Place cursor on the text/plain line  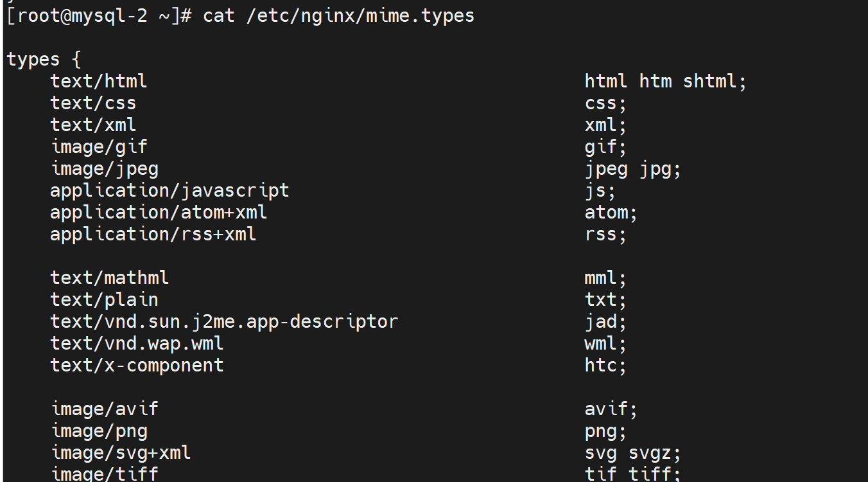(104, 300)
